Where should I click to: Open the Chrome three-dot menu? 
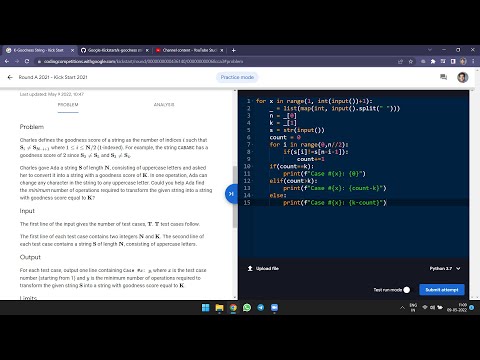click(x=473, y=61)
